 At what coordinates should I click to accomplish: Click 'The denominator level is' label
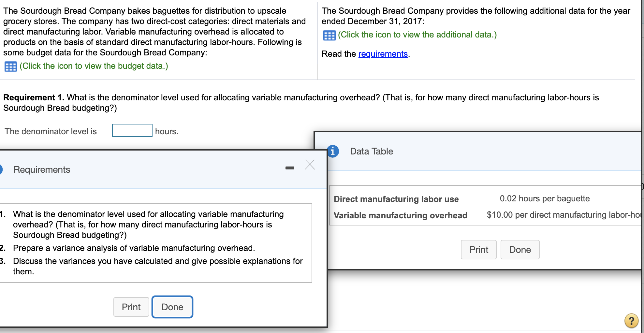point(51,131)
